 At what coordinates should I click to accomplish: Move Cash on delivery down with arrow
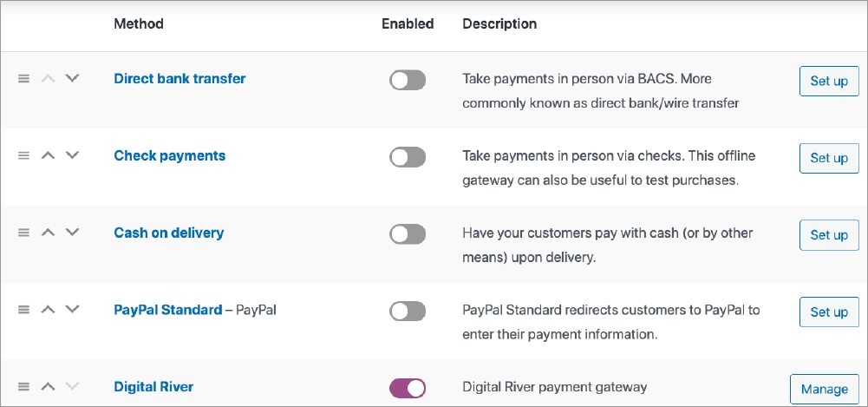click(x=73, y=233)
